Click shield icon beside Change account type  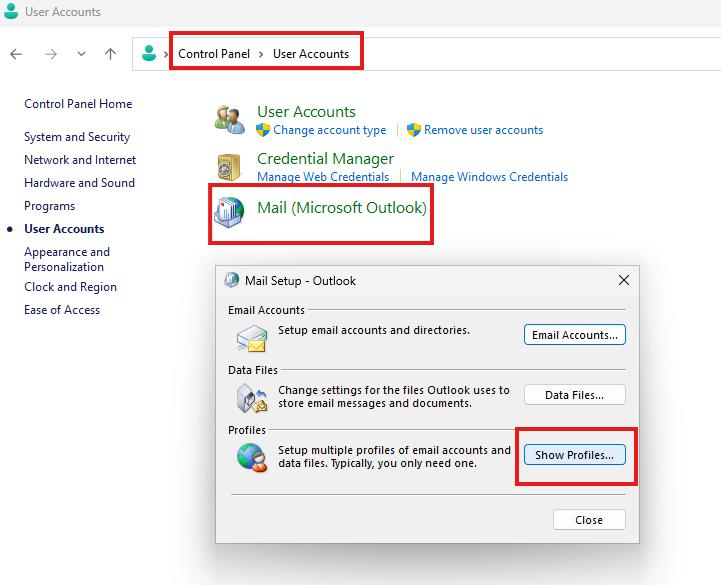pos(263,130)
